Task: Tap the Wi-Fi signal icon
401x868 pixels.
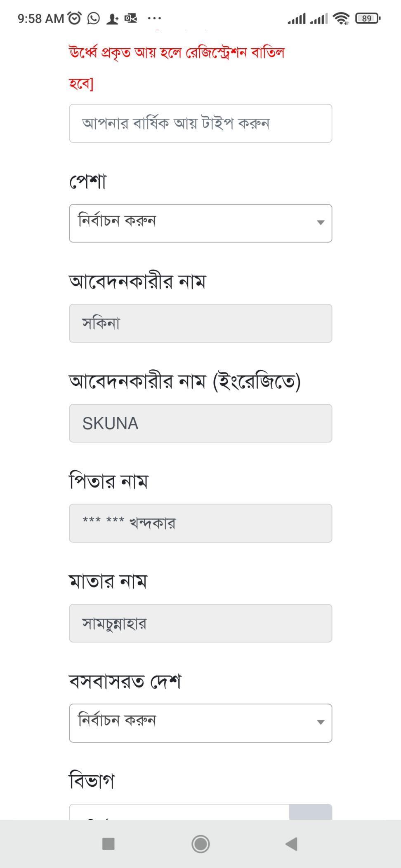Action: 341,18
